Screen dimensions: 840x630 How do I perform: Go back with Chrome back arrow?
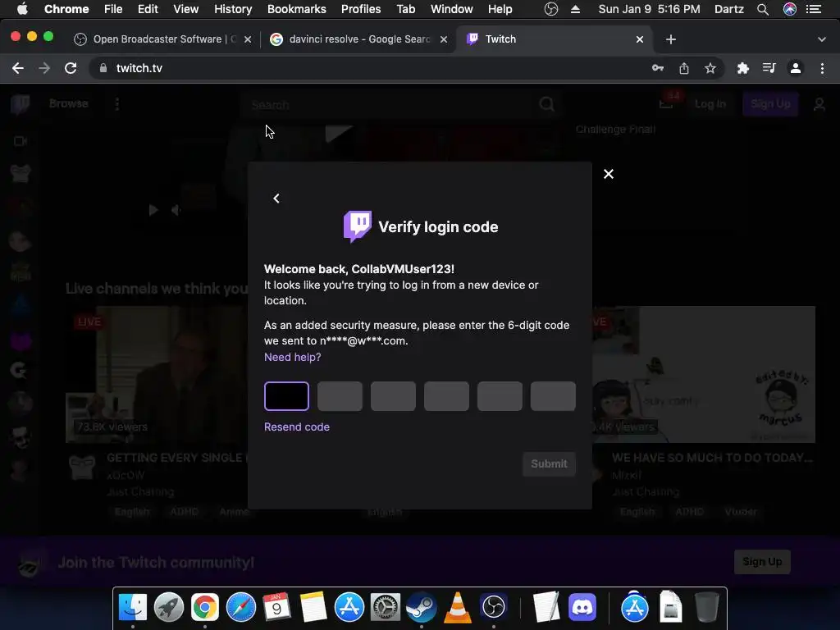point(18,68)
